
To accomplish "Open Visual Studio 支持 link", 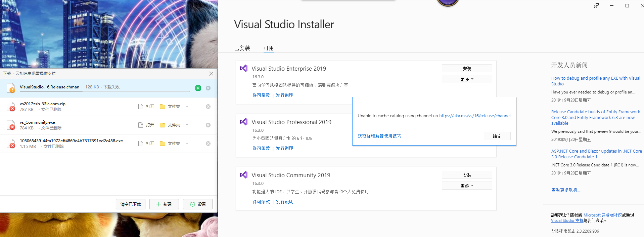I will click(567, 221).
